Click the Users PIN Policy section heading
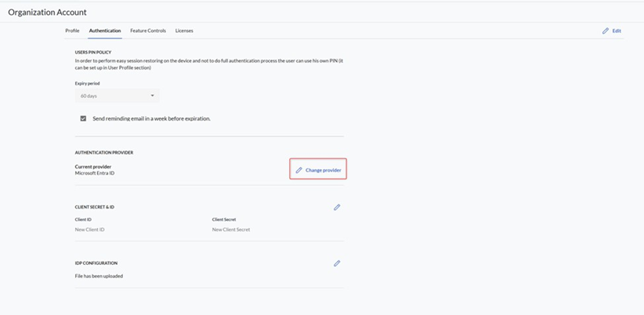 93,52
